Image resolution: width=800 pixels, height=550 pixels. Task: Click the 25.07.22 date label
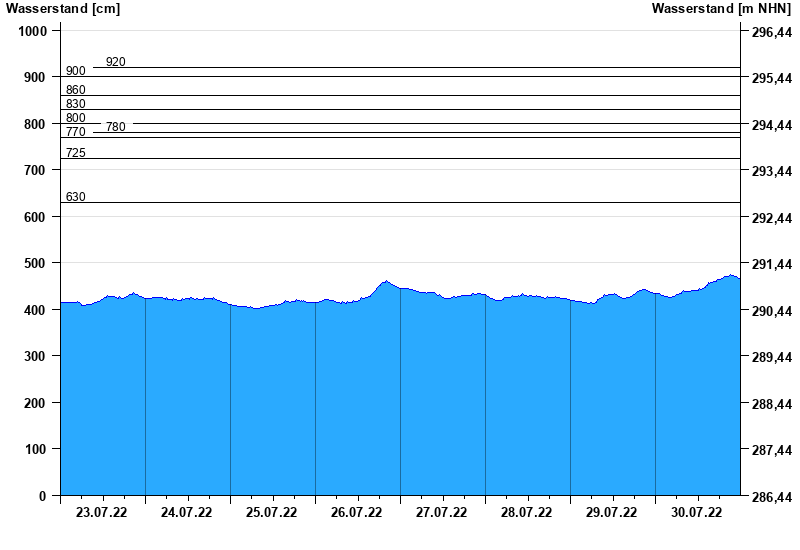271,512
